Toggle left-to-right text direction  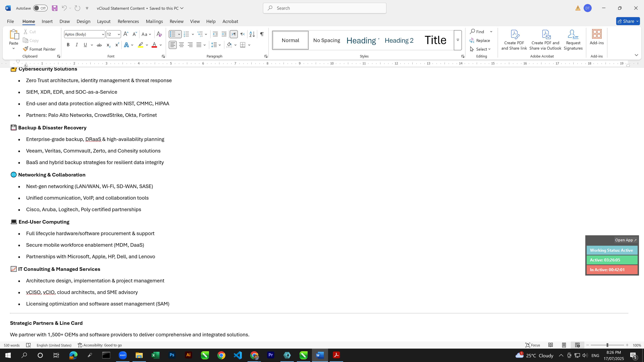(233, 34)
